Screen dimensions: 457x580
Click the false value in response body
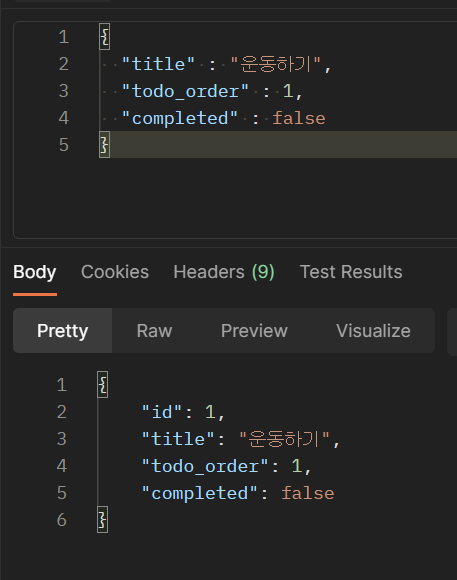(308, 493)
